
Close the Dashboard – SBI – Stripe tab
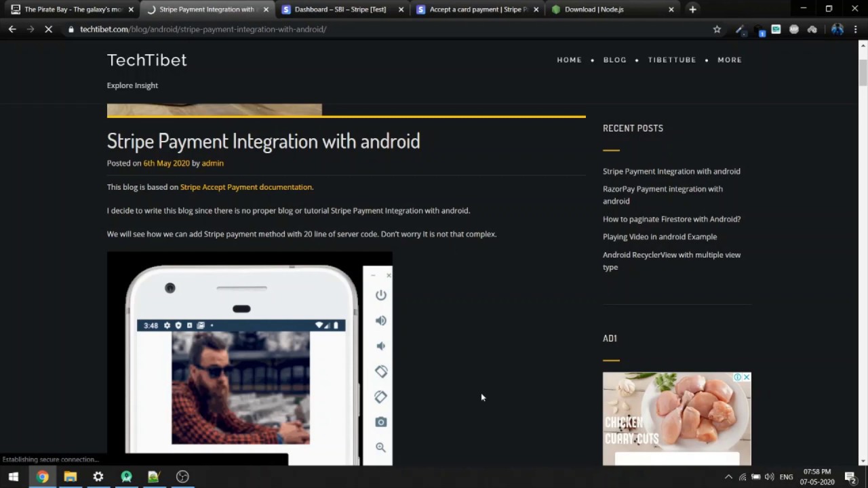401,9
